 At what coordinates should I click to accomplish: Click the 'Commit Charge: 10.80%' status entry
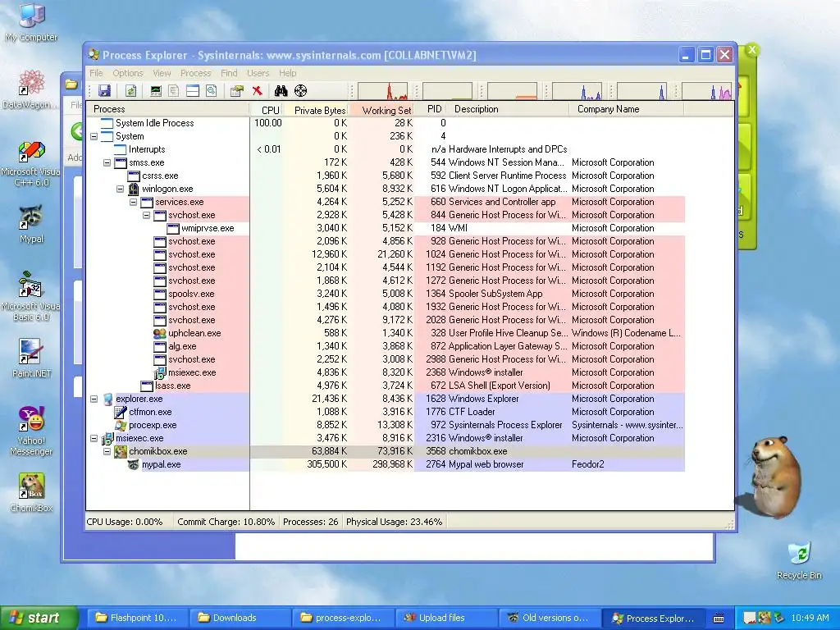[x=226, y=522]
